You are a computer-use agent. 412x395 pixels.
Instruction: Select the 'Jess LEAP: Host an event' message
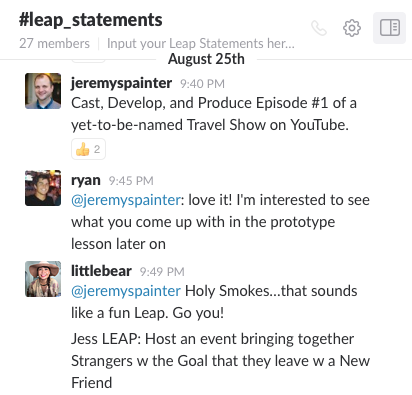(220, 361)
